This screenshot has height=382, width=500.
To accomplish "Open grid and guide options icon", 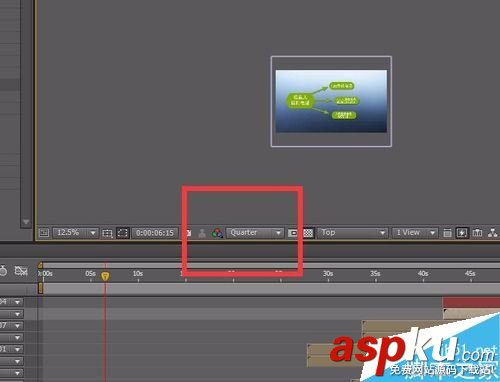I will 107,233.
